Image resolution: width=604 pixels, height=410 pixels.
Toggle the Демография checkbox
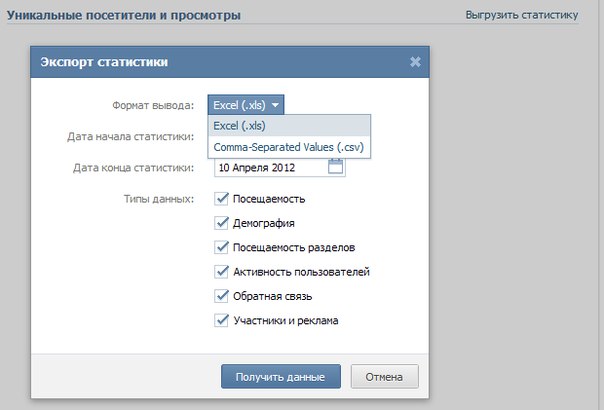(x=221, y=223)
